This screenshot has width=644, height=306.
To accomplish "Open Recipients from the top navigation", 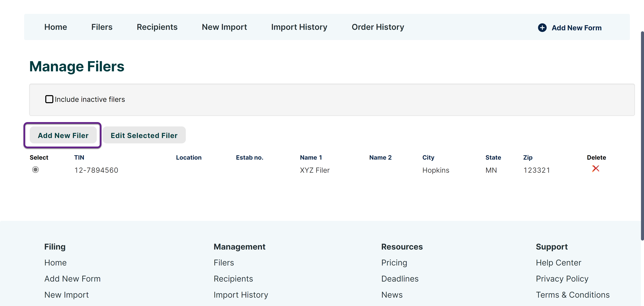I will [x=157, y=27].
